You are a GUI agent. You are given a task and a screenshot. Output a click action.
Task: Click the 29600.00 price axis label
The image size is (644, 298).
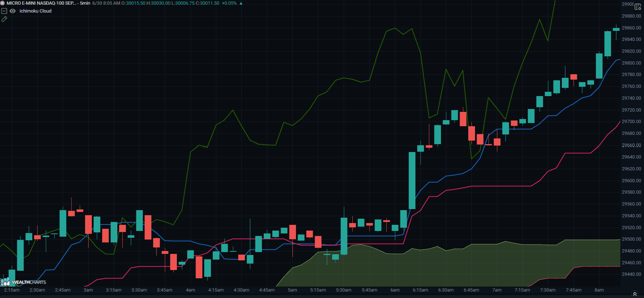[x=631, y=181]
